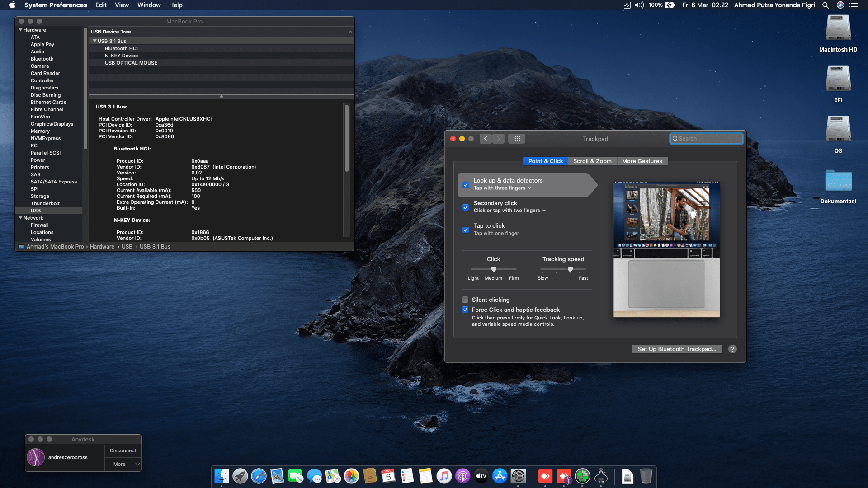Switch to More Gestures tab
Image resolution: width=868 pixels, height=488 pixels.
point(642,161)
